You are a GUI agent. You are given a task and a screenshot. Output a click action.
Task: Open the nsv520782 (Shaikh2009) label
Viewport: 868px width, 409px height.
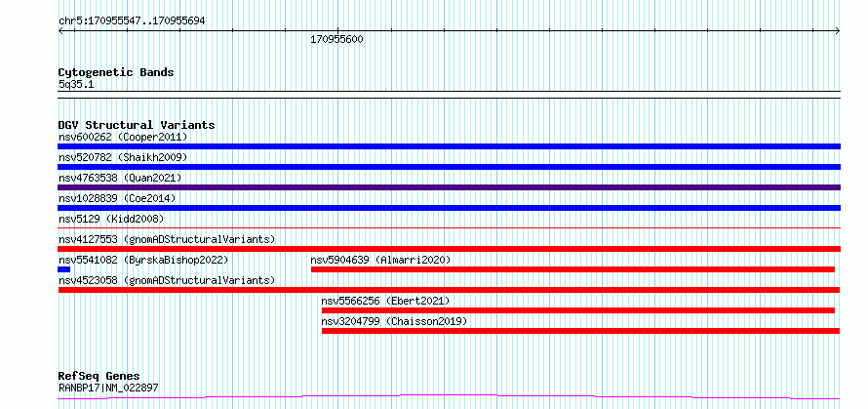coord(123,157)
